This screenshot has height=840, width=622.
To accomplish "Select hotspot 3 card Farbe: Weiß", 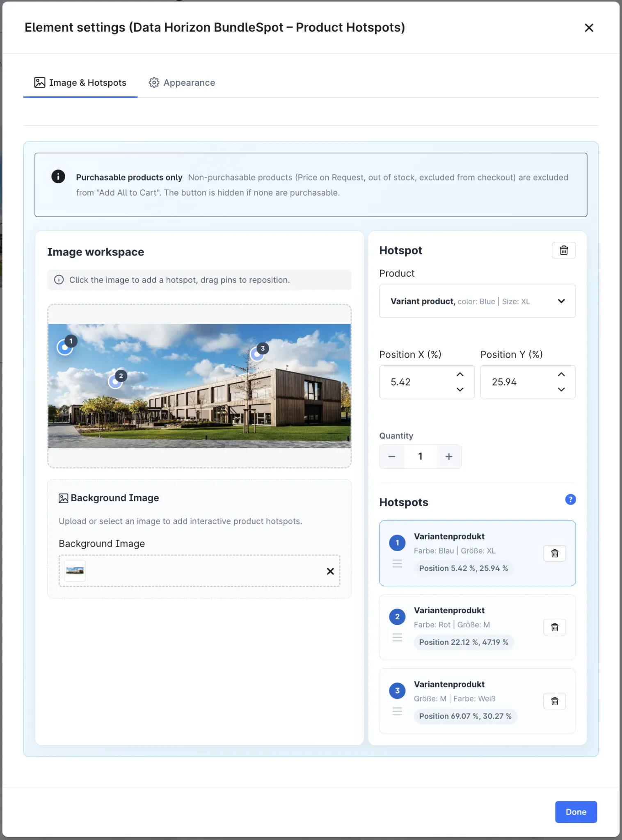I will tap(477, 701).
